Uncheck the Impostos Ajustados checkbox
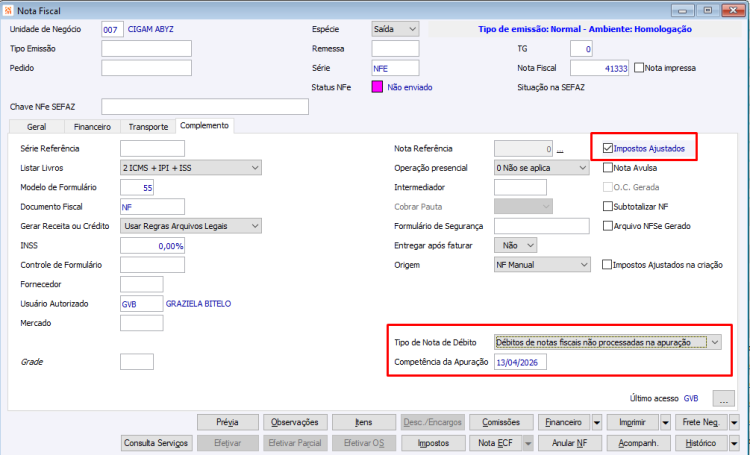This screenshot has width=750, height=455. [607, 148]
